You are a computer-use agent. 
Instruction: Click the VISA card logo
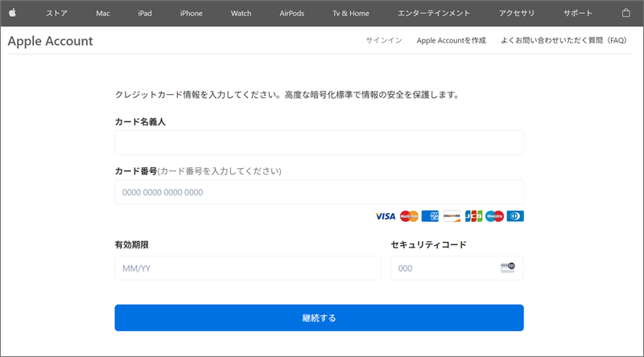pyautogui.click(x=386, y=216)
